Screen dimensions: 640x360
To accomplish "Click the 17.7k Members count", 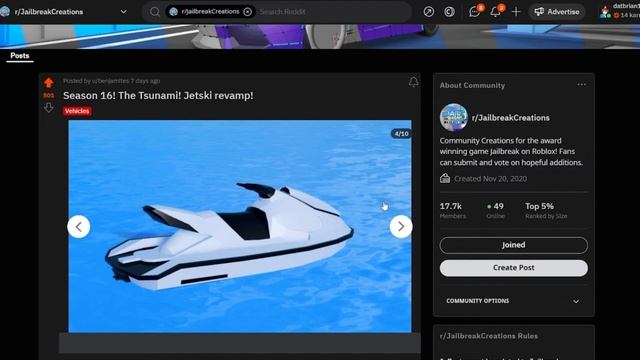I will tap(452, 210).
